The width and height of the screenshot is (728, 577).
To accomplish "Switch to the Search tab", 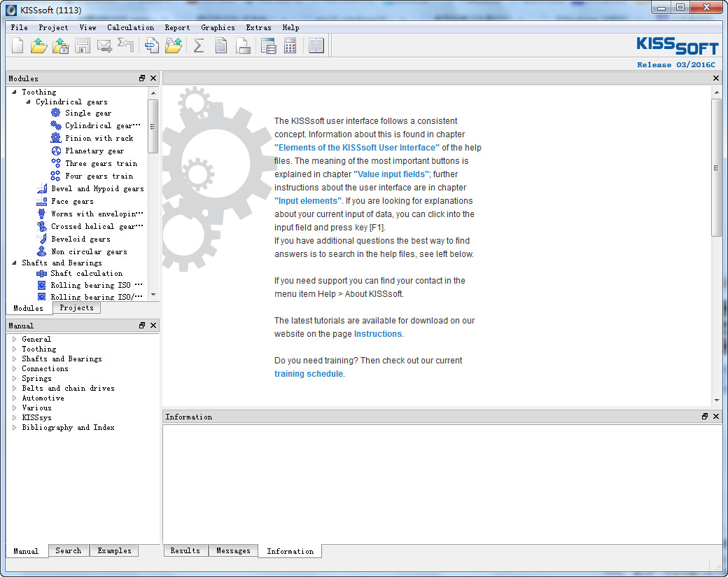I will coord(69,550).
